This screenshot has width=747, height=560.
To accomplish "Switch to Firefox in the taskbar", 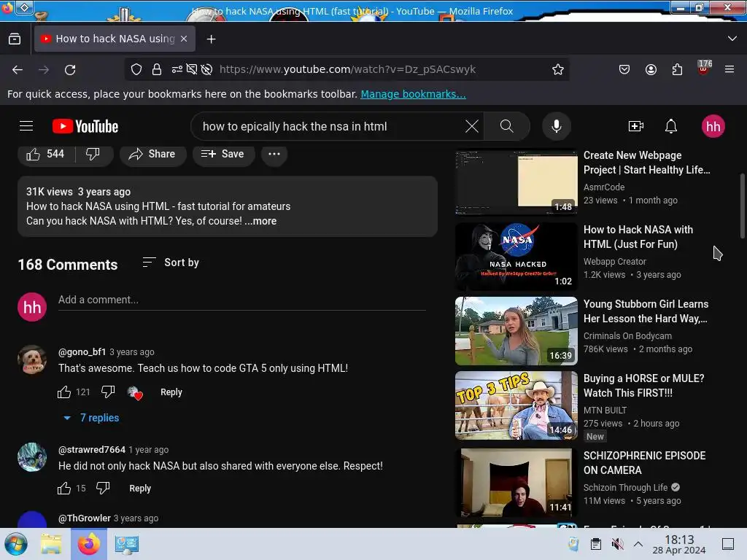I will [x=89, y=544].
